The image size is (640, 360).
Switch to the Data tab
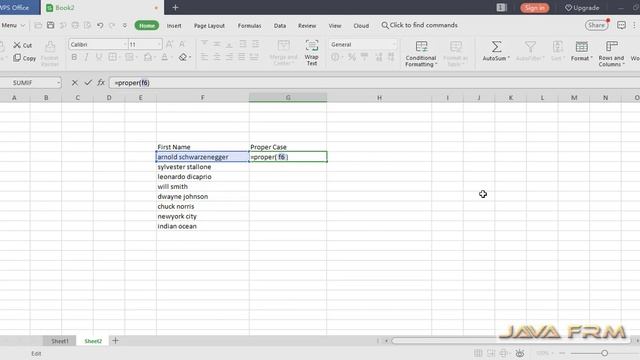coord(280,26)
